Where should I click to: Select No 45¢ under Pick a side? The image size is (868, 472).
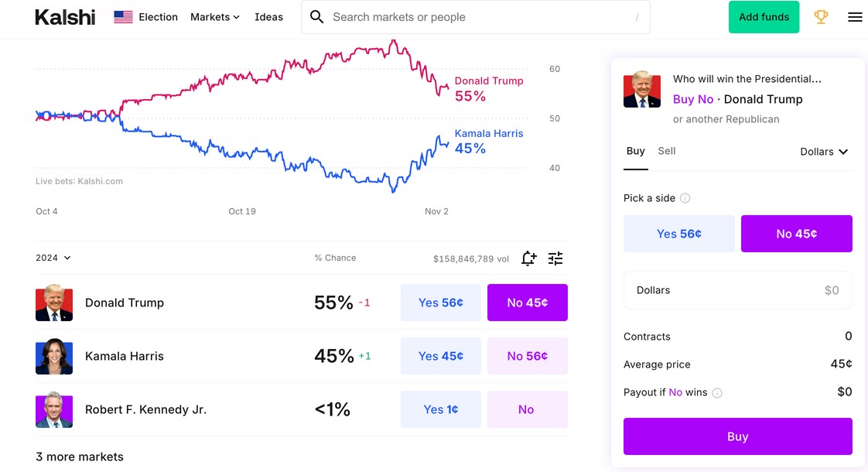pos(796,234)
